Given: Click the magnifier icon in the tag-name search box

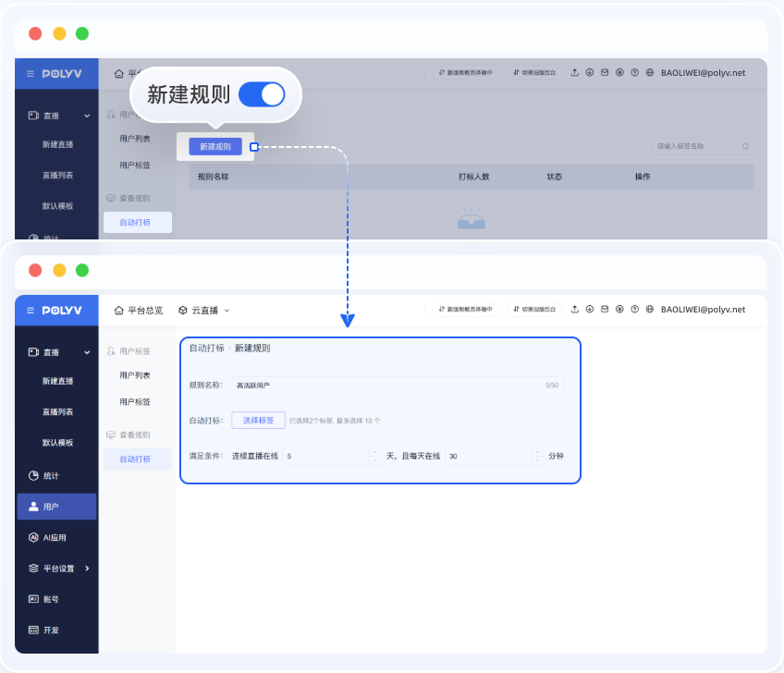Looking at the screenshot, I should pos(745,146).
